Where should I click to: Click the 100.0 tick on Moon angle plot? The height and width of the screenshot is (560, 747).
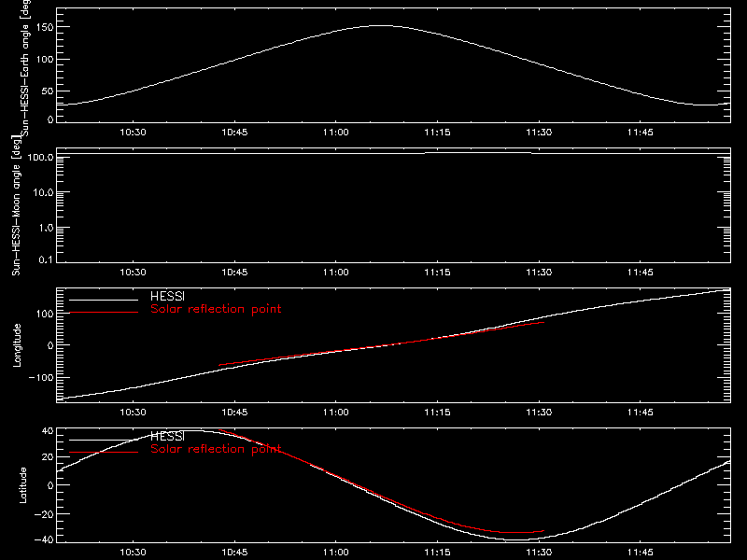click(x=40, y=157)
